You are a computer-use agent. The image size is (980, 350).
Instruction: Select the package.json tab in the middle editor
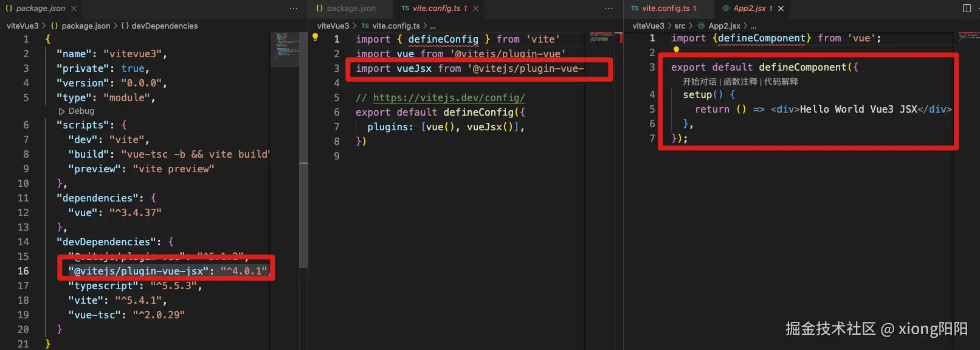coord(351,9)
